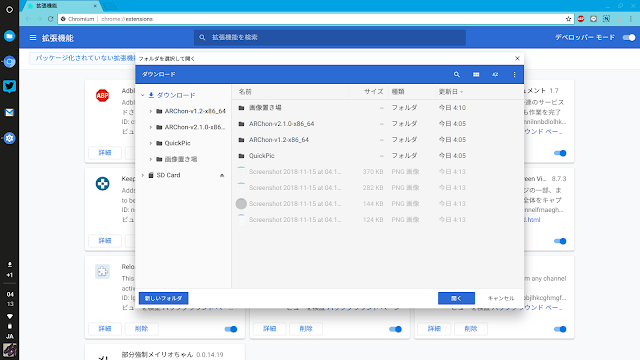Click the Adblock Plus toolbar extension icon
The width and height of the screenshot is (640, 360).
(581, 19)
